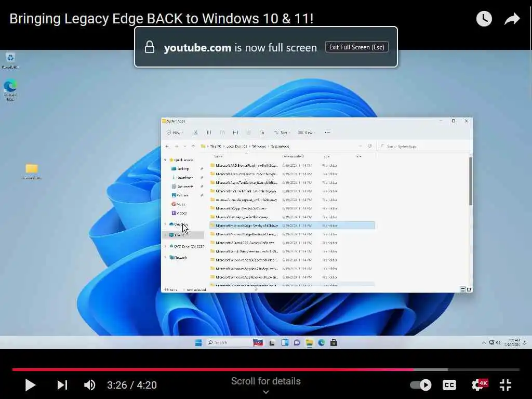
Task: Select Desktop in the Explorer sidebar
Action: tap(182, 169)
